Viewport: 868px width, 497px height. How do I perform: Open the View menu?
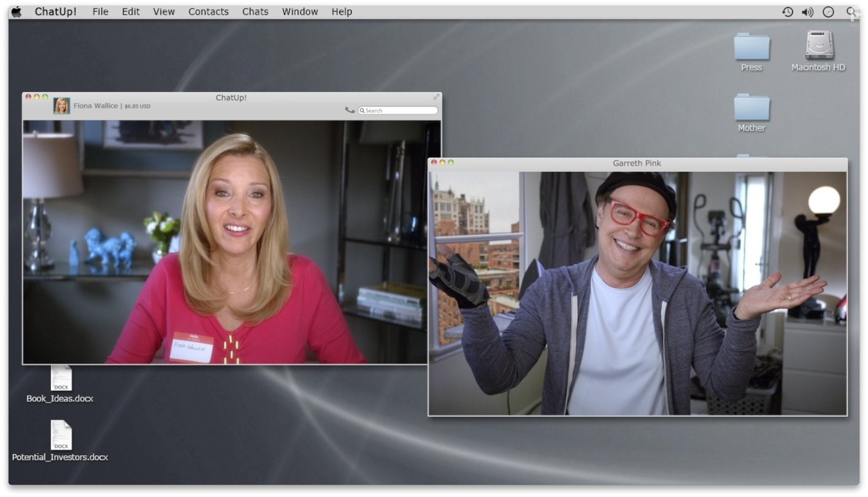click(x=163, y=11)
